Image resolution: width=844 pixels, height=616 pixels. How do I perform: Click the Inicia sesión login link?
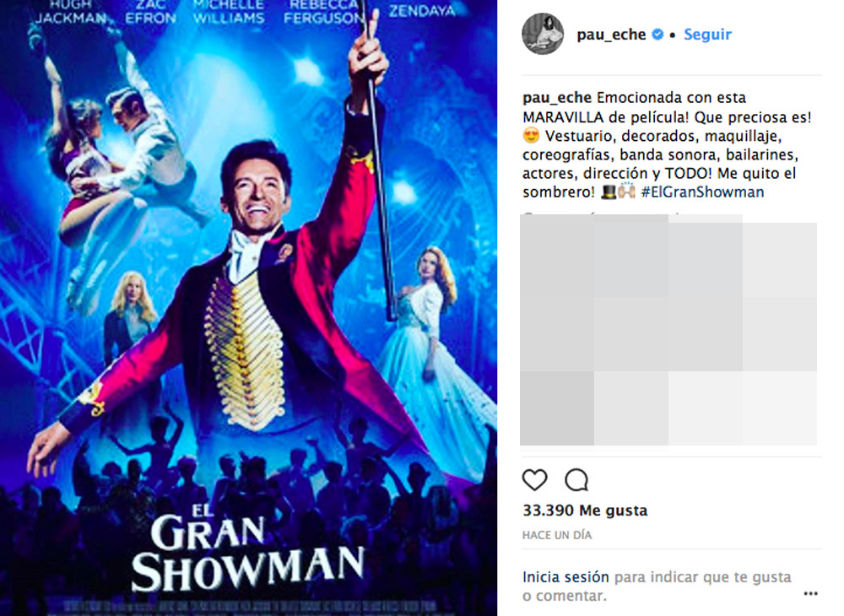click(x=565, y=577)
